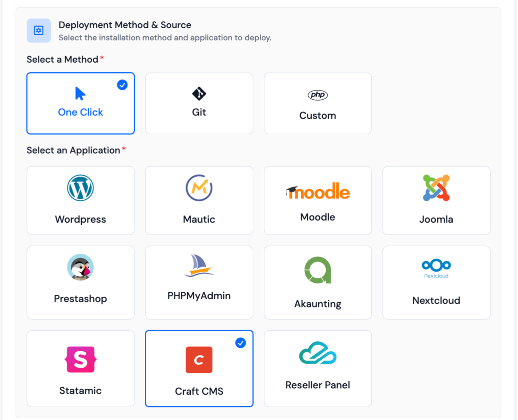Choose the Statamic application icon

point(81,359)
